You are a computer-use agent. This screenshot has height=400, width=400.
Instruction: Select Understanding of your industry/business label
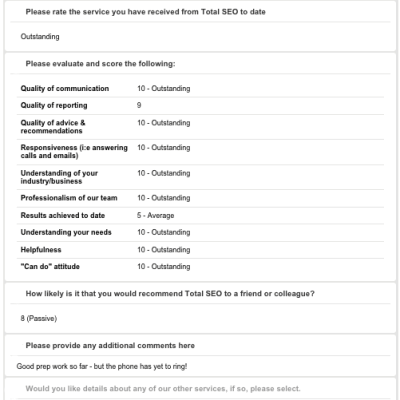point(59,177)
